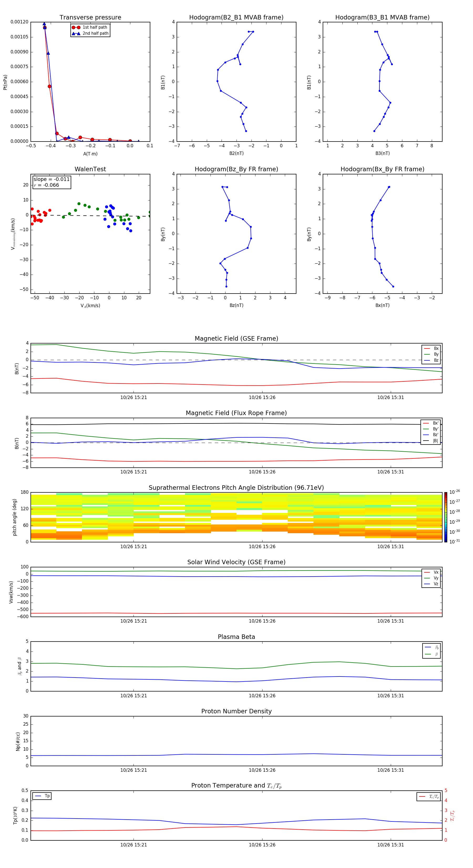Click the 'Hodogram(B3_B1 MVAB frame)' title
The height and width of the screenshot is (868, 473).
[x=382, y=18]
